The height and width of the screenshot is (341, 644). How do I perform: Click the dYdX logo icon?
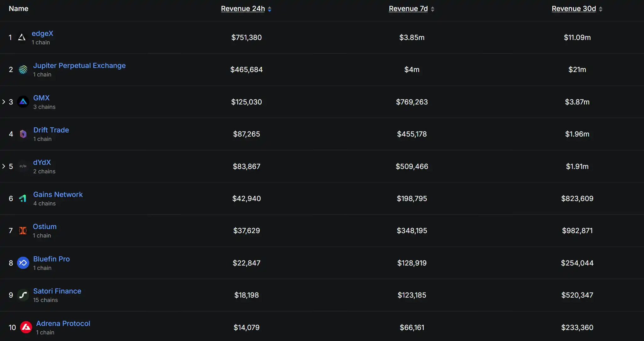23,166
